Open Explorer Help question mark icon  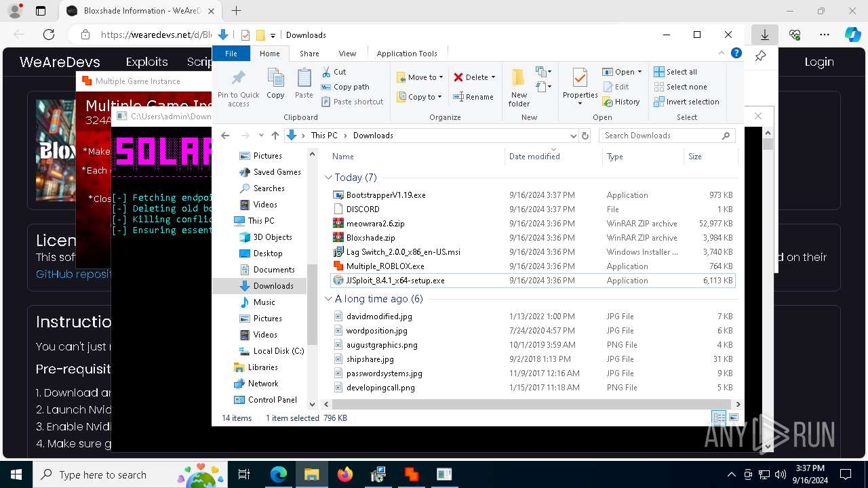(x=736, y=53)
